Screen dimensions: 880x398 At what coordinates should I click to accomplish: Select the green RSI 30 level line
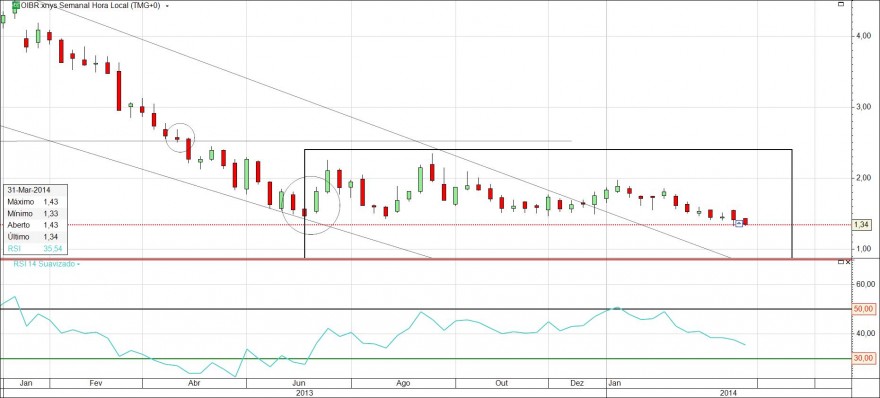pyautogui.click(x=425, y=358)
